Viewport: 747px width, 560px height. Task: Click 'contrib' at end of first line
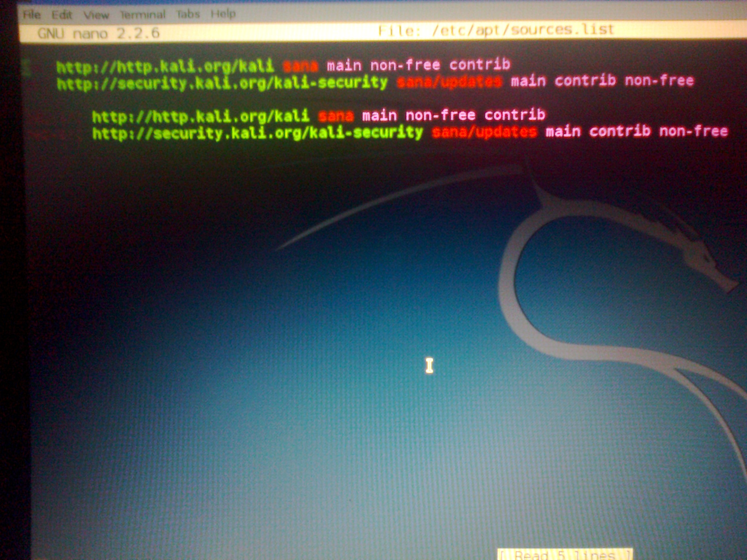pyautogui.click(x=479, y=65)
